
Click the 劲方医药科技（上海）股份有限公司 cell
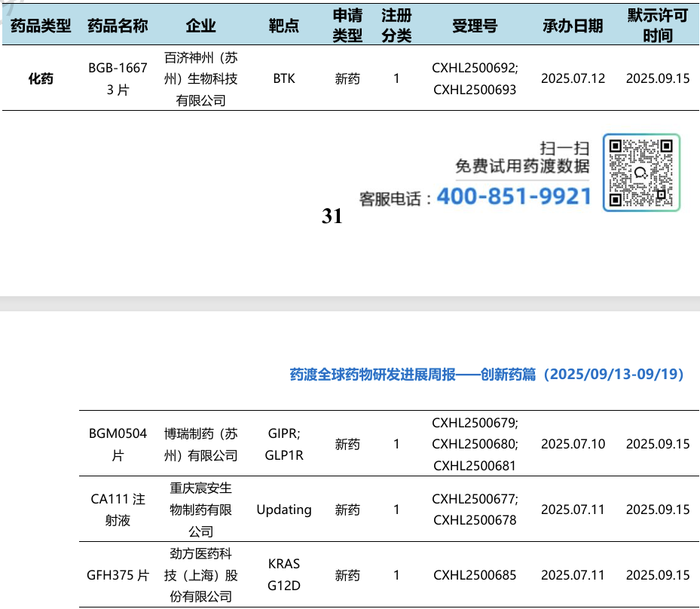pyautogui.click(x=201, y=575)
